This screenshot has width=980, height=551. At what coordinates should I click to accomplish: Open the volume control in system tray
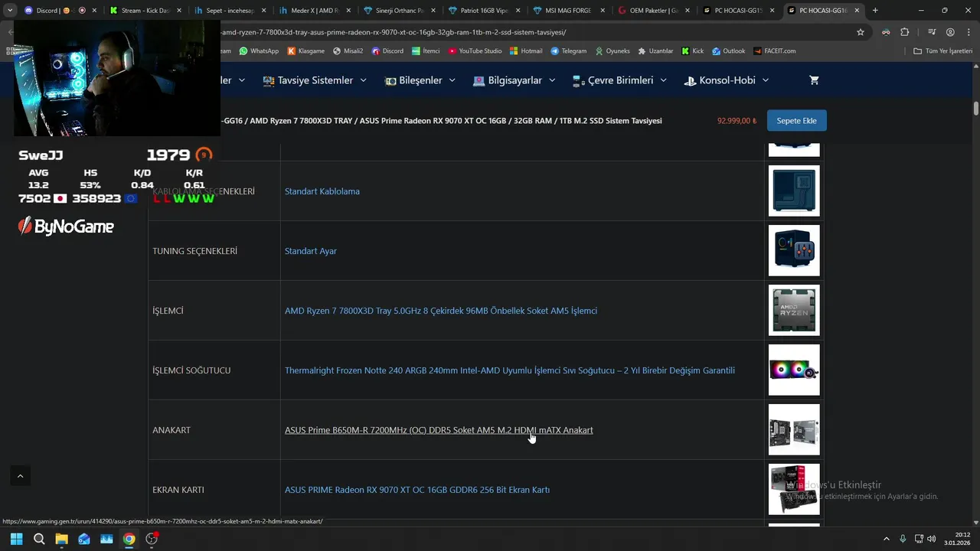click(x=931, y=539)
